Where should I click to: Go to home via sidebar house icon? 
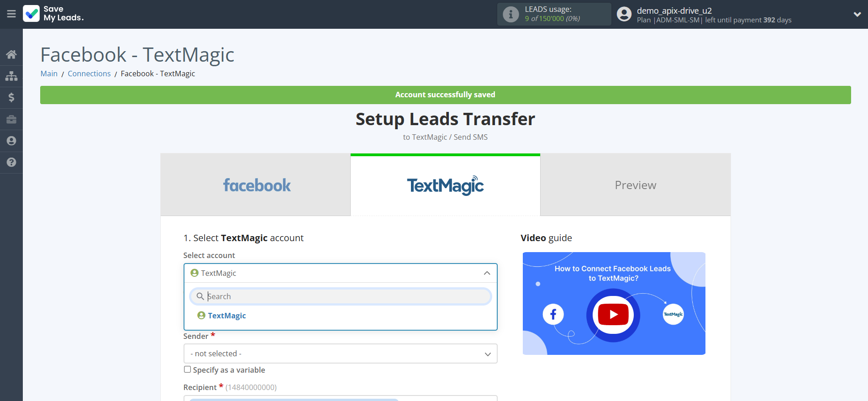[x=11, y=54]
